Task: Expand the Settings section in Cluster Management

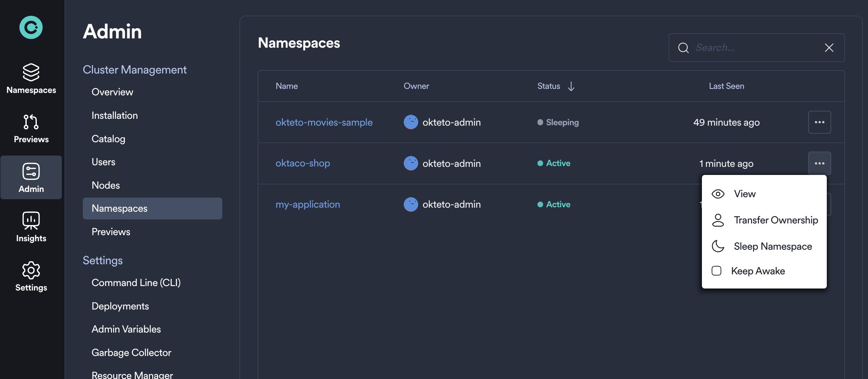Action: [103, 261]
